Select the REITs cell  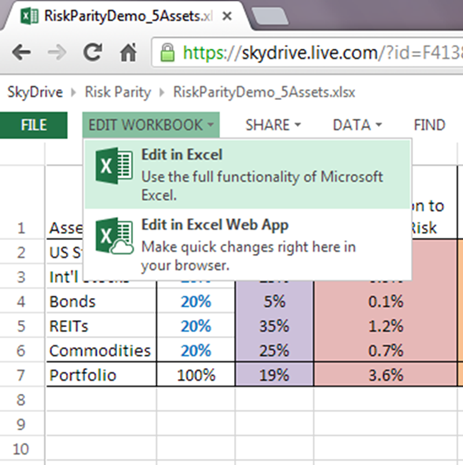click(101, 326)
